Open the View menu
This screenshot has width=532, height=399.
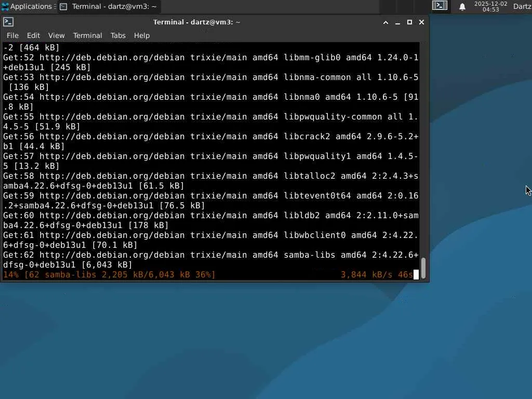56,36
